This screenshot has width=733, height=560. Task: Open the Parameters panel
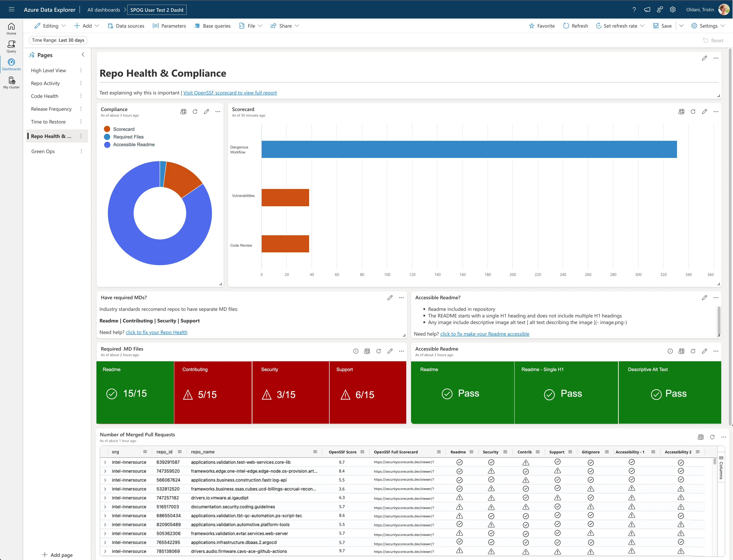click(x=169, y=26)
